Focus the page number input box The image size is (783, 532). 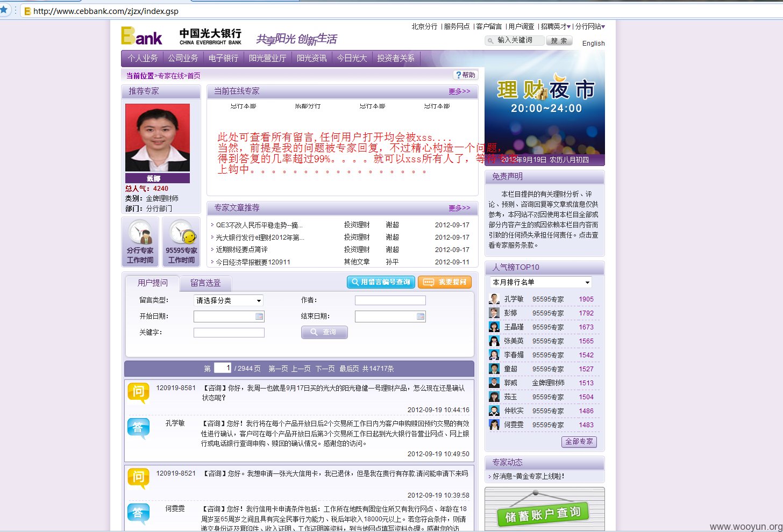tap(223, 368)
